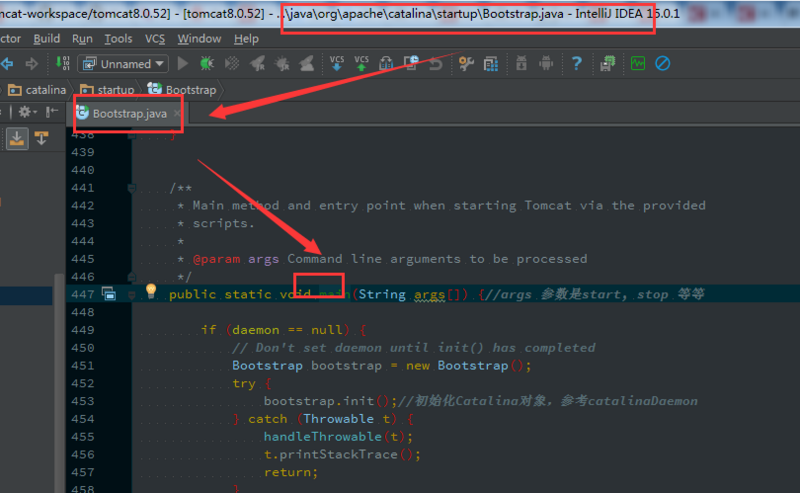Click 'bootstrap.init()' call on line 453

(x=327, y=401)
